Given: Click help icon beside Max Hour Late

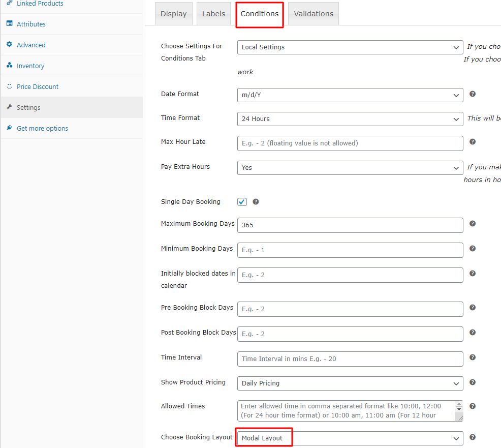Looking at the screenshot, I should point(473,142).
